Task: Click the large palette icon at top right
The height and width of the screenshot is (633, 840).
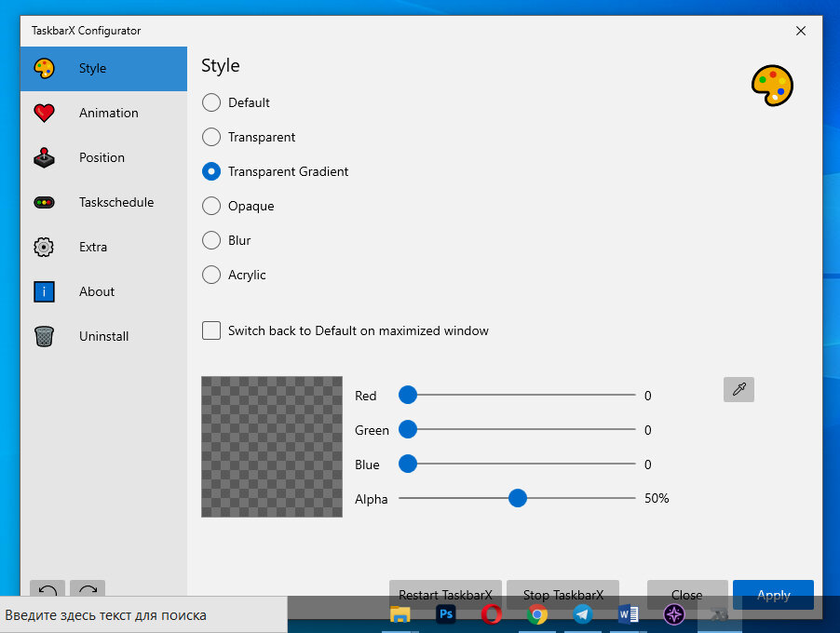Action: (772, 86)
